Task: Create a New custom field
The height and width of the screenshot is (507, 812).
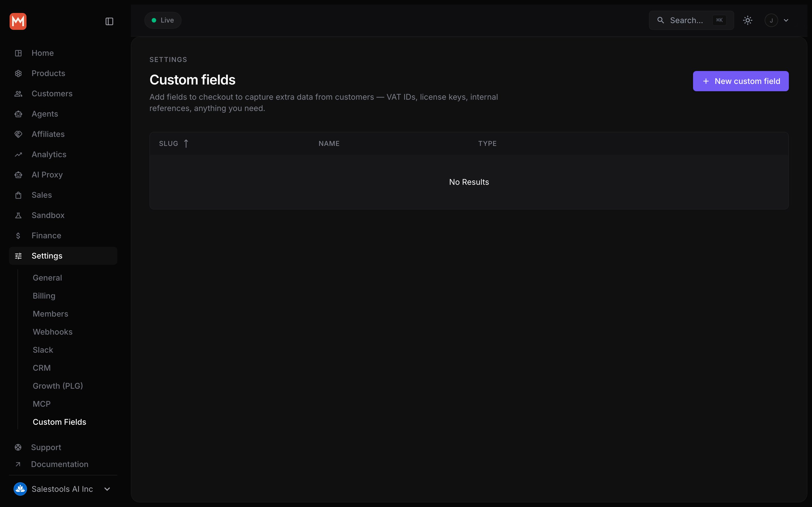Action: point(741,81)
